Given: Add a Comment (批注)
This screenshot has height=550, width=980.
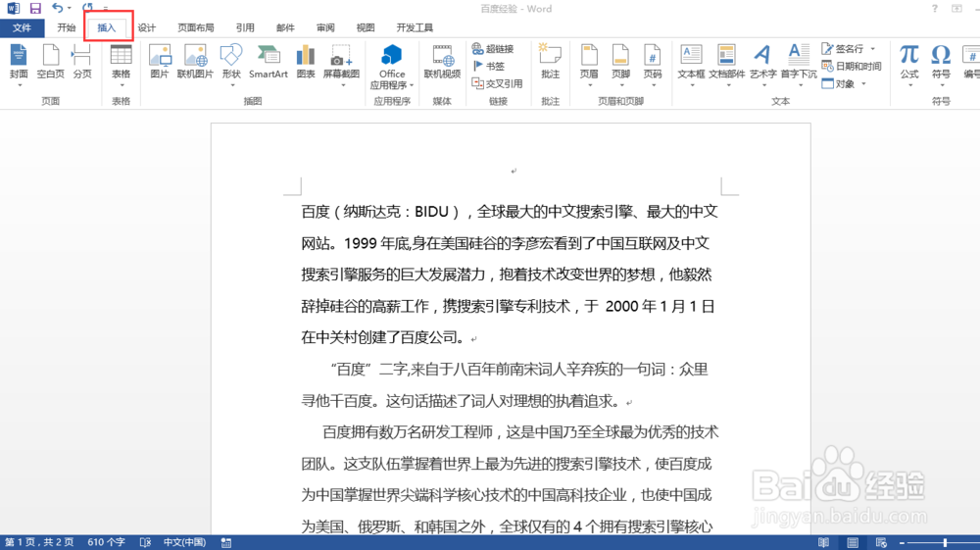Looking at the screenshot, I should pyautogui.click(x=550, y=62).
